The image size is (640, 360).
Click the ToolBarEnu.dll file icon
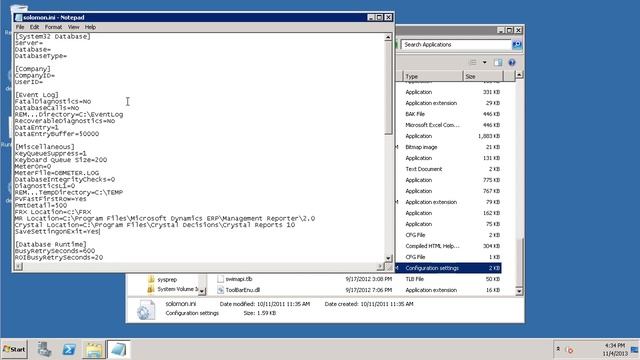[x=220, y=290]
